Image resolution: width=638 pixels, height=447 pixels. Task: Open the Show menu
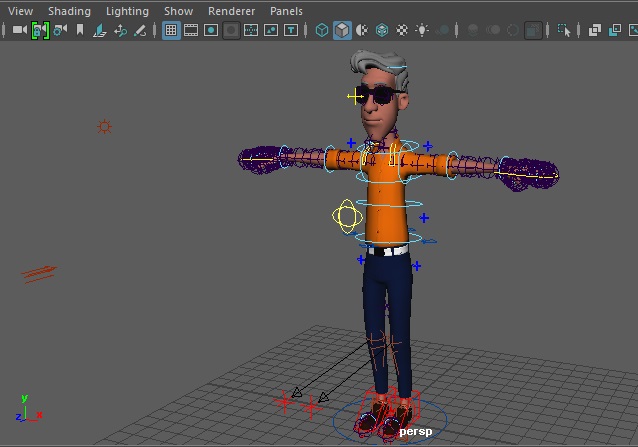click(178, 11)
